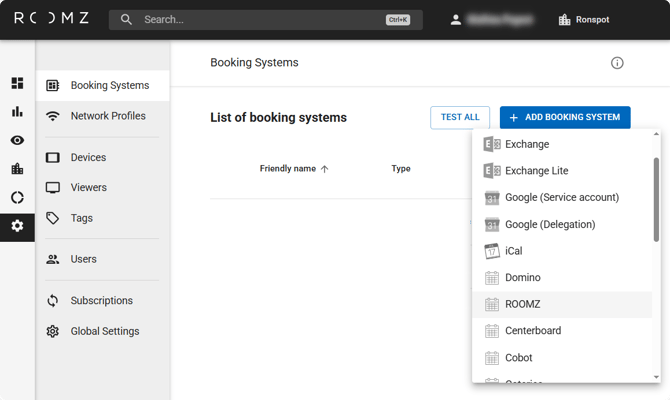This screenshot has width=670, height=400.
Task: Click the Exchange icon in dropdown
Action: tap(492, 144)
